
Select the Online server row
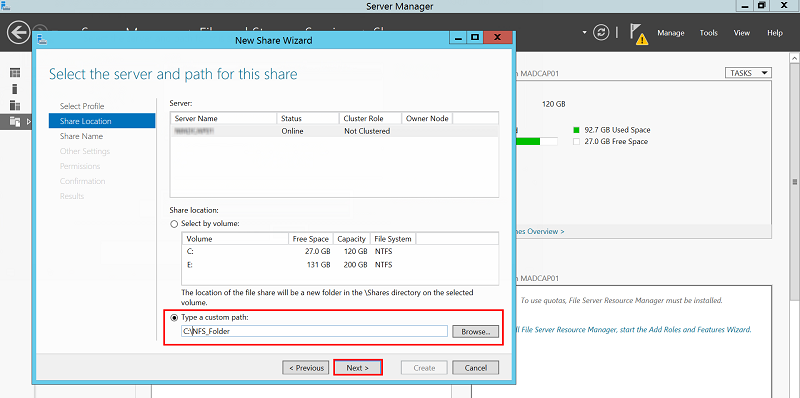[334, 131]
